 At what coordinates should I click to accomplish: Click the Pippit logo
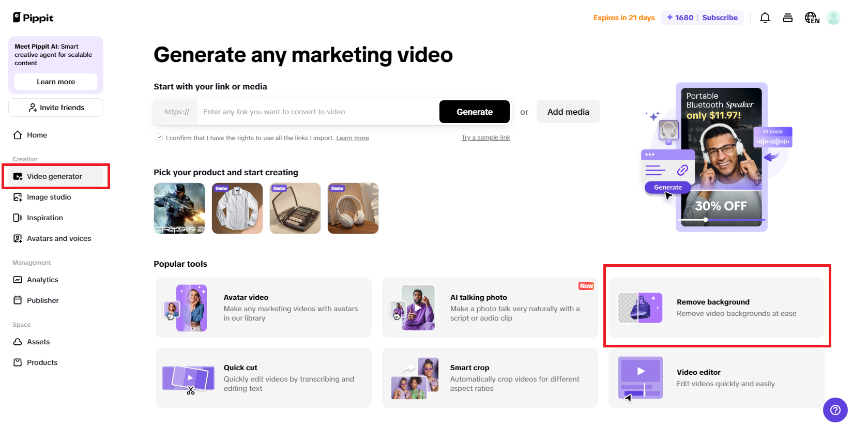33,18
